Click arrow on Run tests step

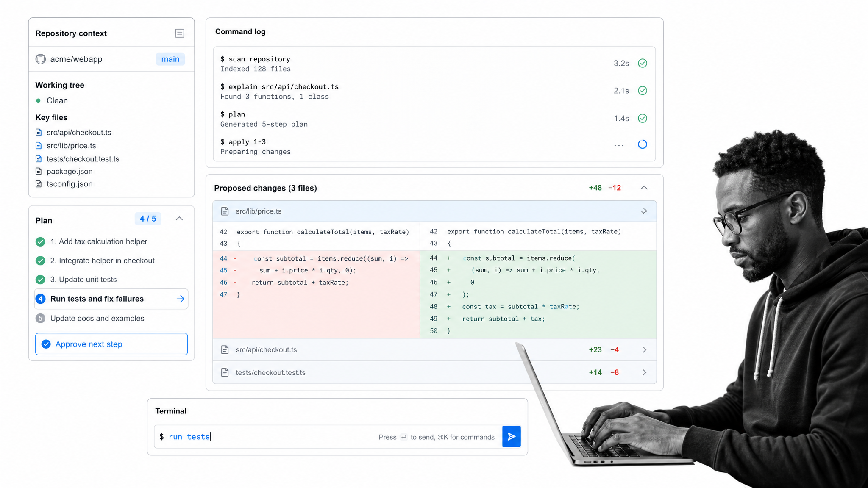(181, 299)
